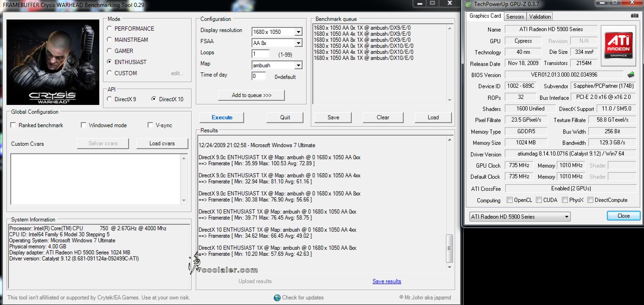Screen dimensions: 644x305
Task: Switch to the Graphics Card tab
Action: click(x=485, y=16)
